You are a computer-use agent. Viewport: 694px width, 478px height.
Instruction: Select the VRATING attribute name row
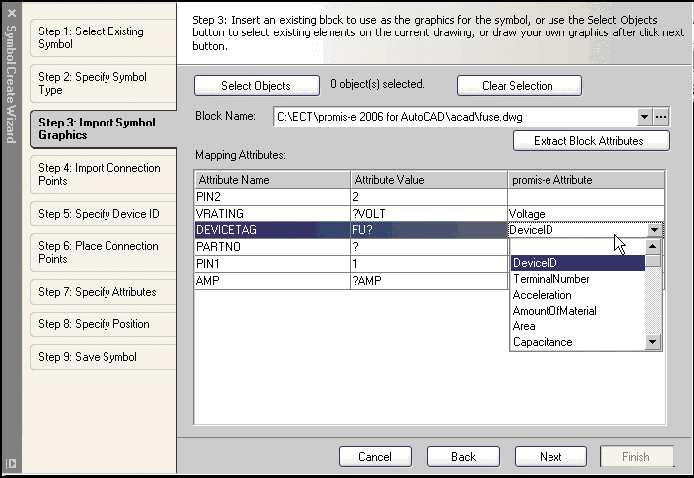click(271, 214)
